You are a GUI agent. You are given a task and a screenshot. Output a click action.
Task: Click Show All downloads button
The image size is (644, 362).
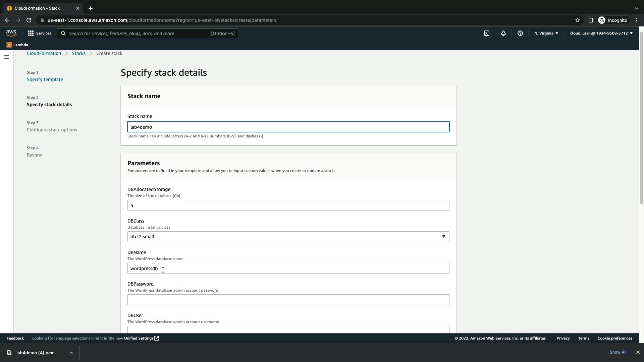pos(618,352)
